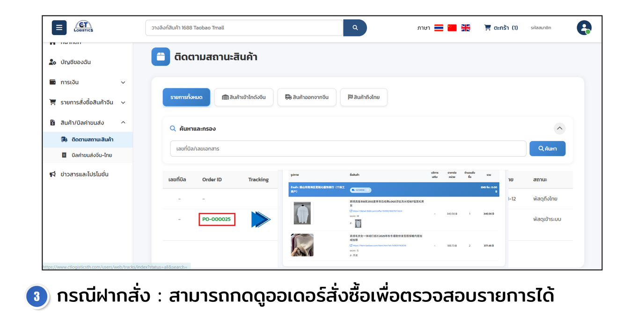Click the magnifier search button in header
Screen dimensions: 644x322
pos(355,28)
